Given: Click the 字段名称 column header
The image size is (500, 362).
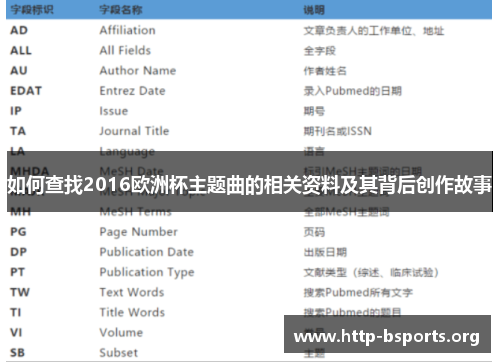Looking at the screenshot, I should point(121,10).
